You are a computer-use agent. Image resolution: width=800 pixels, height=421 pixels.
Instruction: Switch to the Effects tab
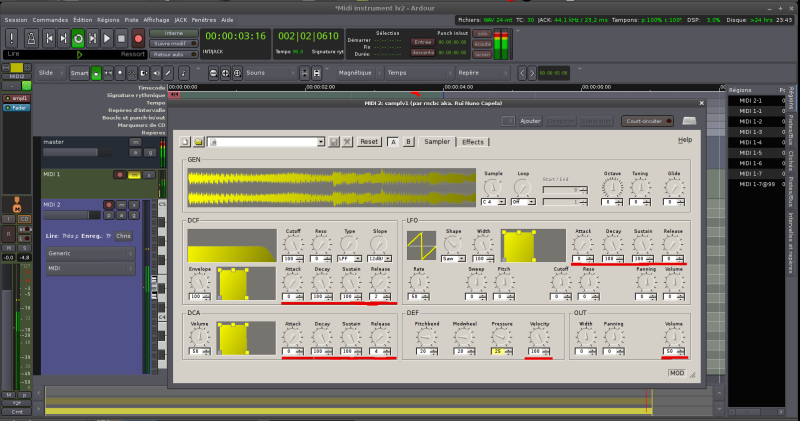coord(472,142)
